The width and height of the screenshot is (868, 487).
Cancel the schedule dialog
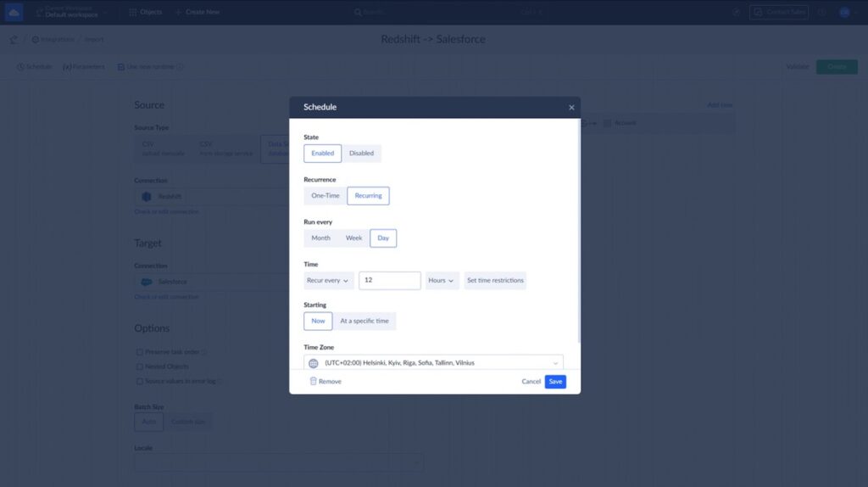tap(531, 382)
